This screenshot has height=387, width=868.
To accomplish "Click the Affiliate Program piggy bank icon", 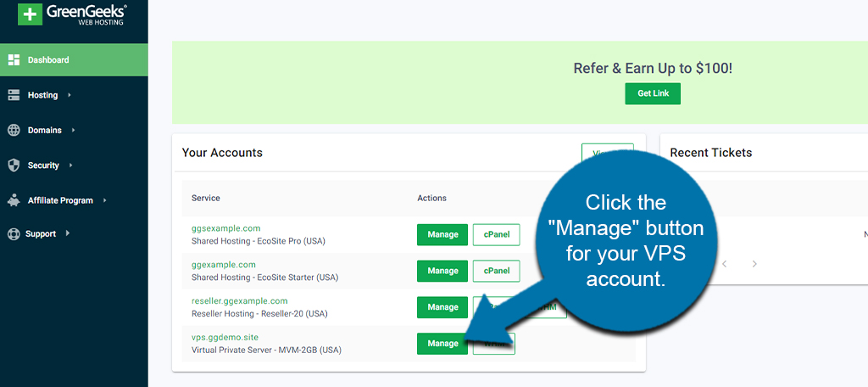I will click(x=14, y=200).
